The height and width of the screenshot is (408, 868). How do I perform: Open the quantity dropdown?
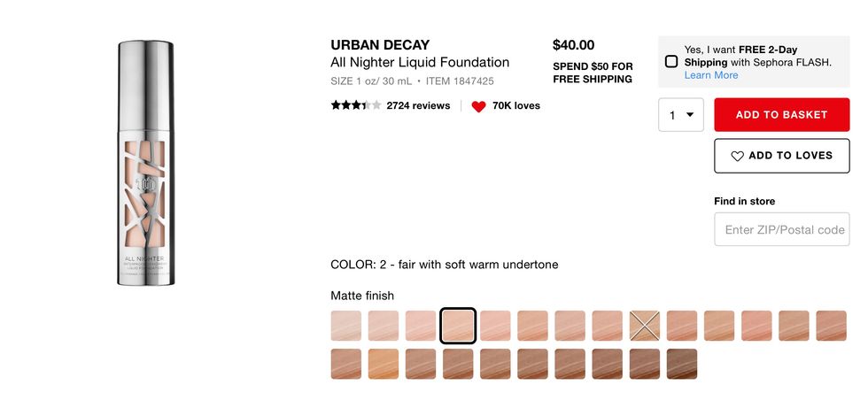click(x=680, y=115)
